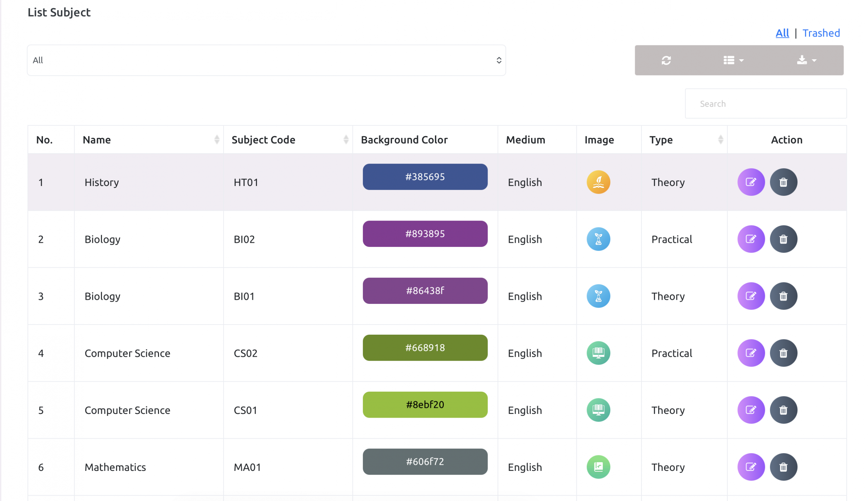Viewport: 868px width, 501px height.
Task: Delete the Mathematics MA01 subject
Action: (x=783, y=467)
